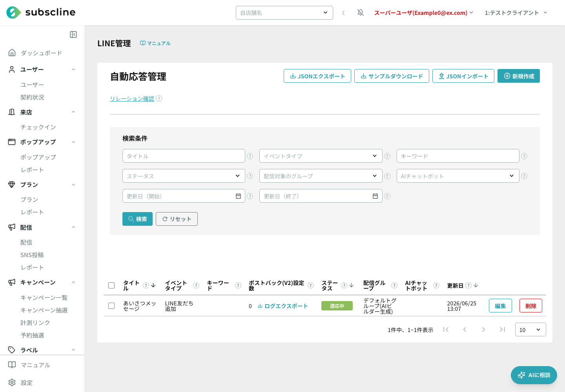Go to the first page arrow
565x392 pixels.
[446, 330]
